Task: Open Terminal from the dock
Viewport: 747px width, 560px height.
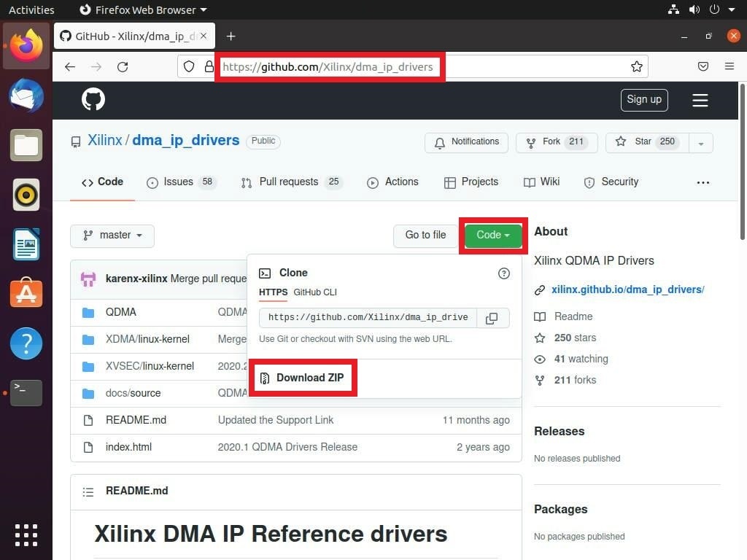Action: pyautogui.click(x=26, y=393)
